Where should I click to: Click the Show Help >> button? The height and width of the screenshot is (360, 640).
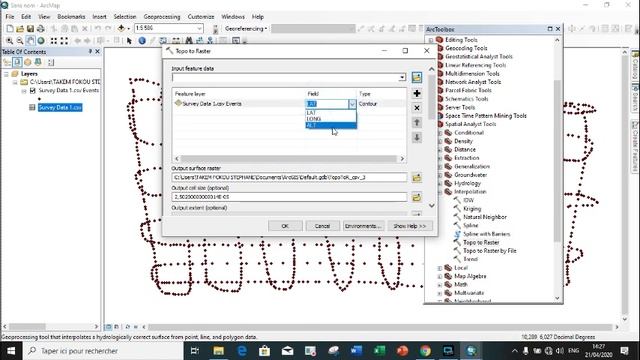click(x=409, y=226)
